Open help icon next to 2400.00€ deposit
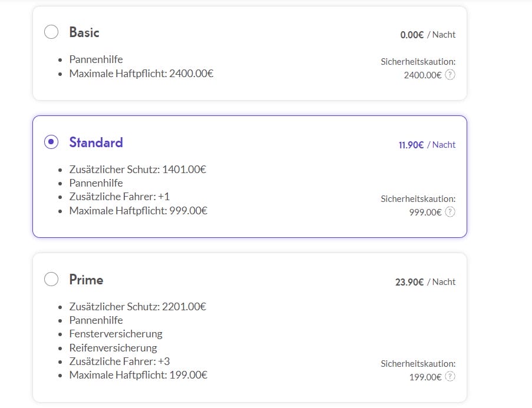This screenshot has height=408, width=532. pos(450,75)
